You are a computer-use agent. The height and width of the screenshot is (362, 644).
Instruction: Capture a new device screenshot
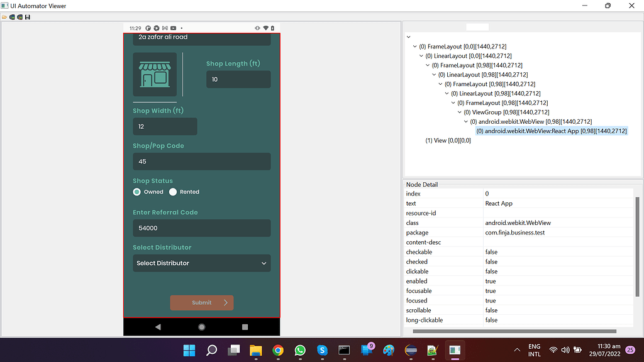pyautogui.click(x=12, y=17)
